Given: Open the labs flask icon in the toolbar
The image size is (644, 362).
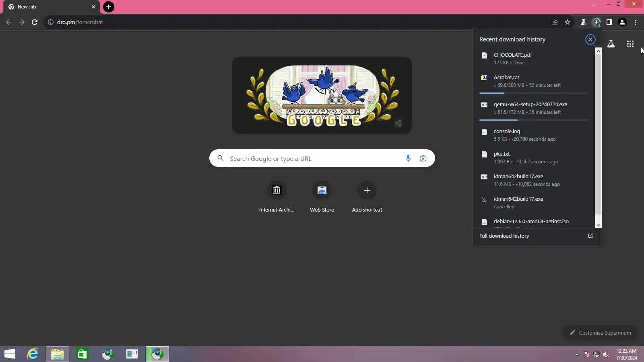Looking at the screenshot, I should (583, 22).
